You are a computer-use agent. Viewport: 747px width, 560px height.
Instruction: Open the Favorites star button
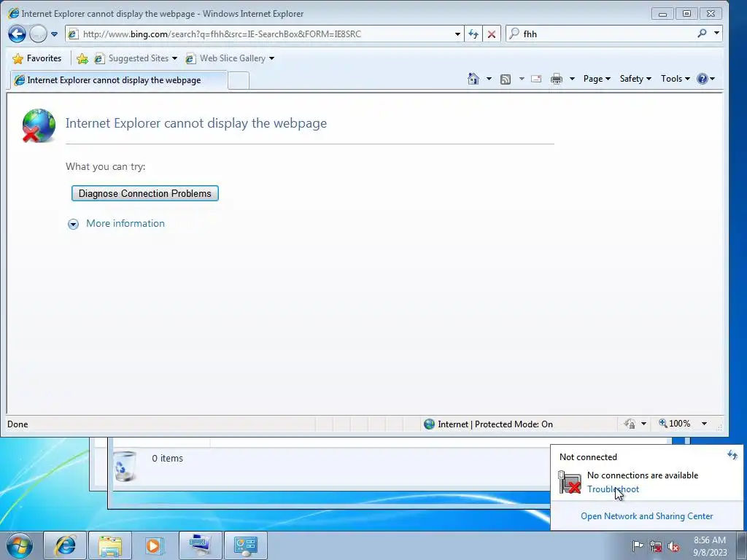click(x=37, y=58)
